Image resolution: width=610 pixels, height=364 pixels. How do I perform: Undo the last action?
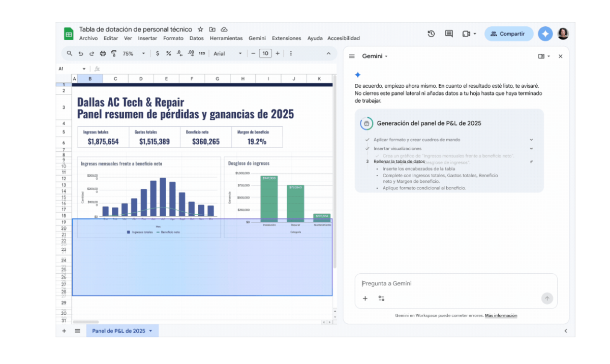tap(81, 53)
